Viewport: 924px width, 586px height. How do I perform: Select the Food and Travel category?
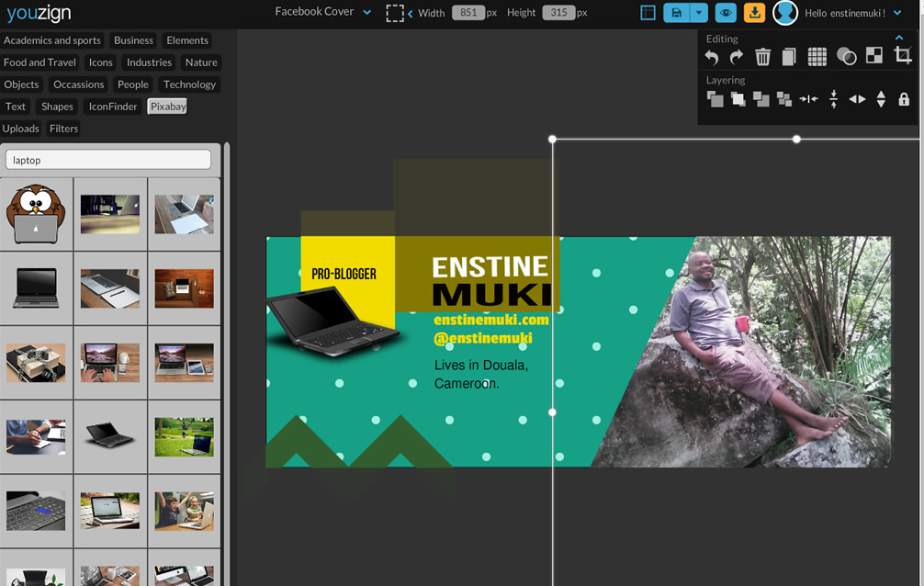[39, 62]
